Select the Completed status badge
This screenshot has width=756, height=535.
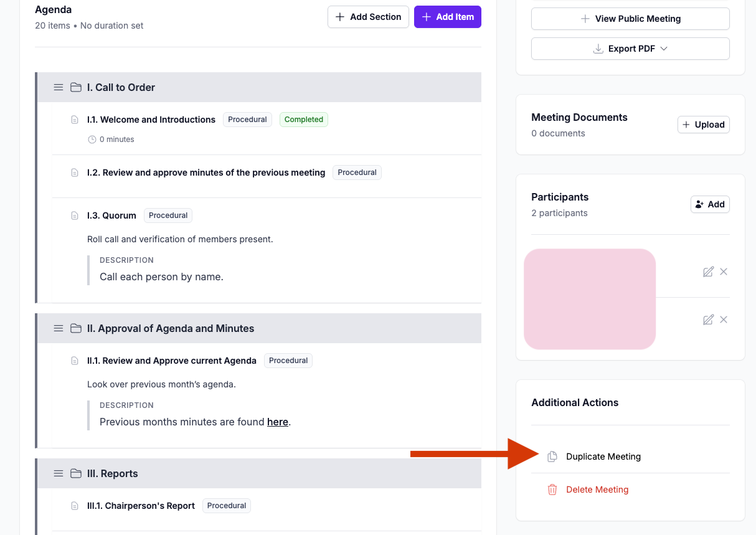click(304, 120)
